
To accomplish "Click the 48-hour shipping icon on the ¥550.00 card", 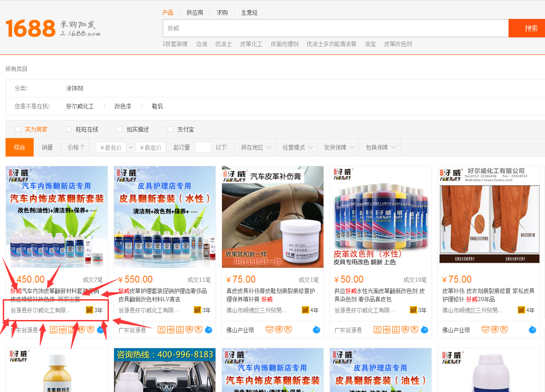I will [171, 330].
